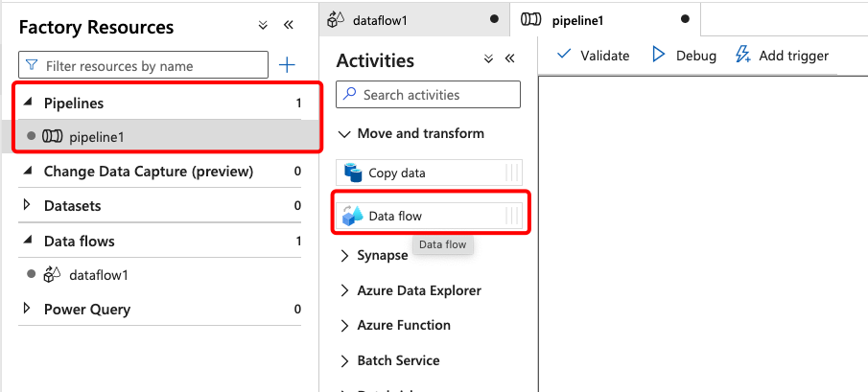Collapse the Data flows section
This screenshot has width=868, height=392.
(x=27, y=241)
